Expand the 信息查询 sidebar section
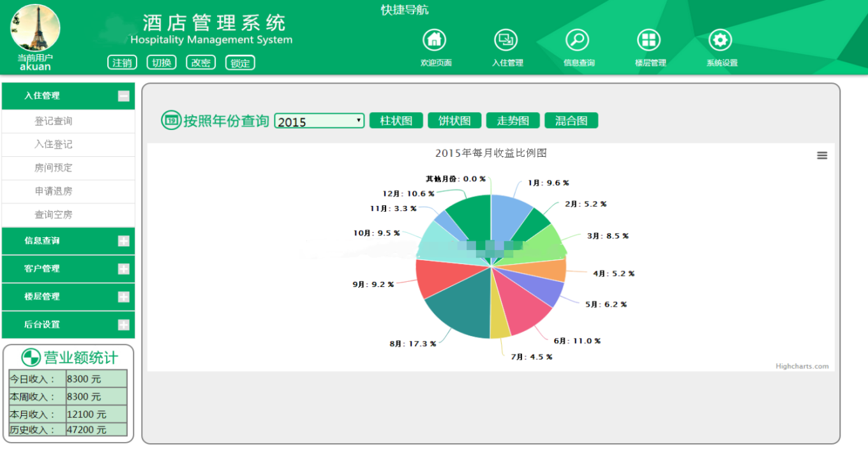868x470 pixels. 123,241
